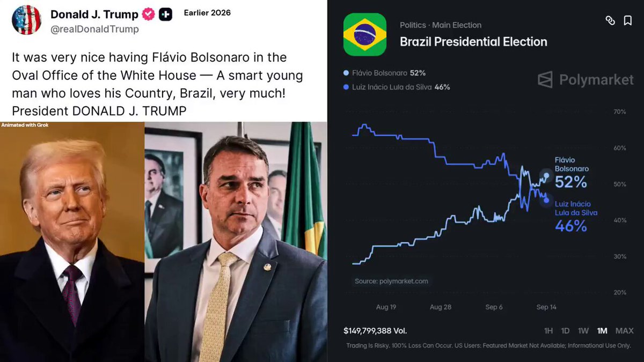This screenshot has width=644, height=362.
Task: Click Politics category breadcrumb
Action: pyautogui.click(x=413, y=25)
